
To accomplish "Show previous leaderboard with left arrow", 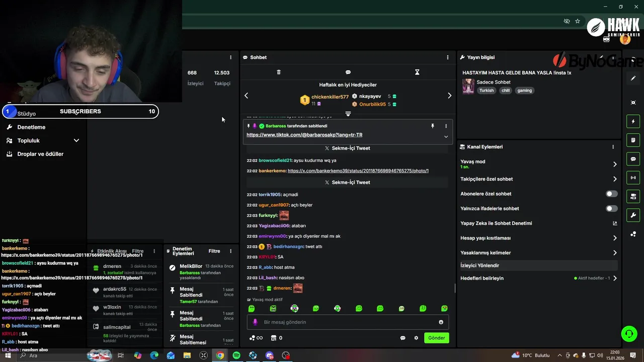I will pos(246,96).
